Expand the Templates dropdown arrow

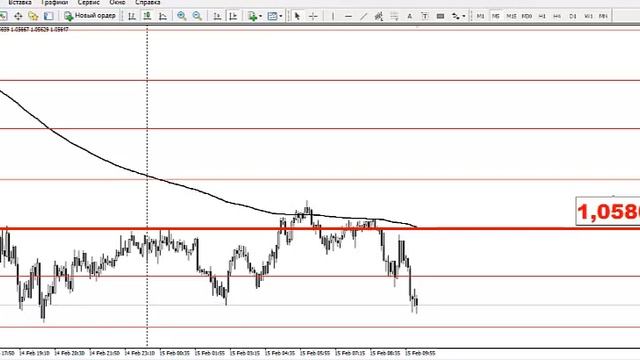(281, 16)
